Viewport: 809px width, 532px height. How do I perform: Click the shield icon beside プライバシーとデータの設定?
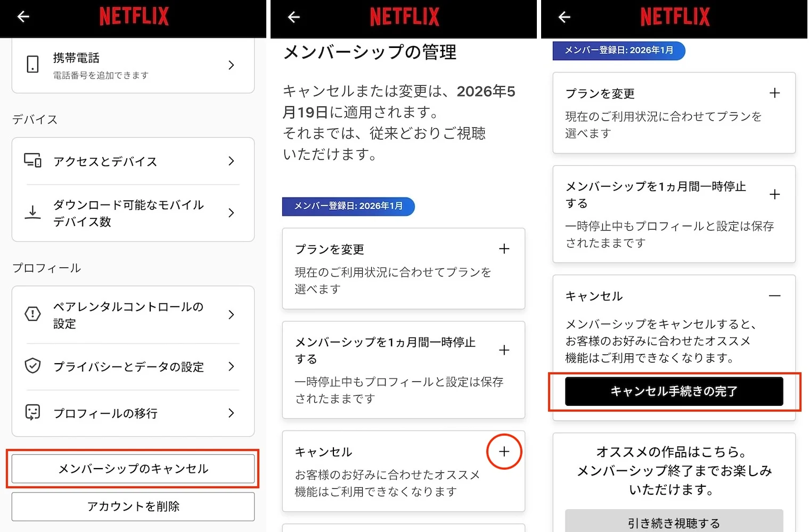pos(32,366)
